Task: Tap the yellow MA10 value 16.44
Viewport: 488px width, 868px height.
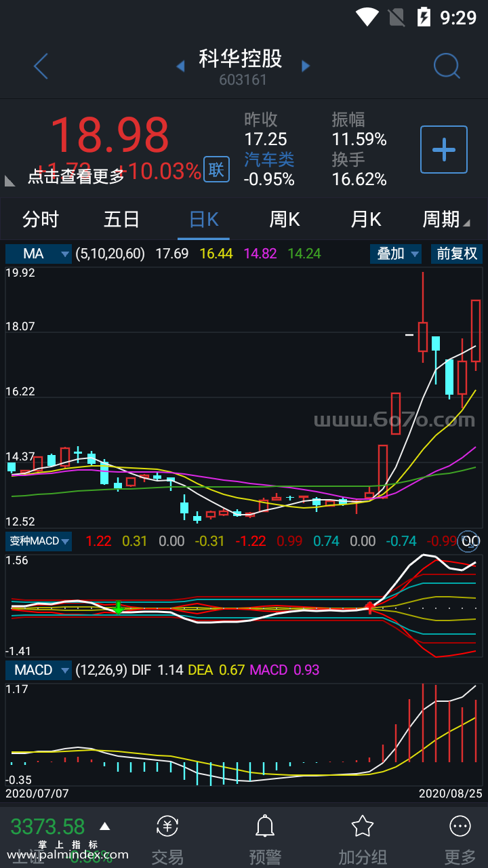Action: tap(216, 254)
